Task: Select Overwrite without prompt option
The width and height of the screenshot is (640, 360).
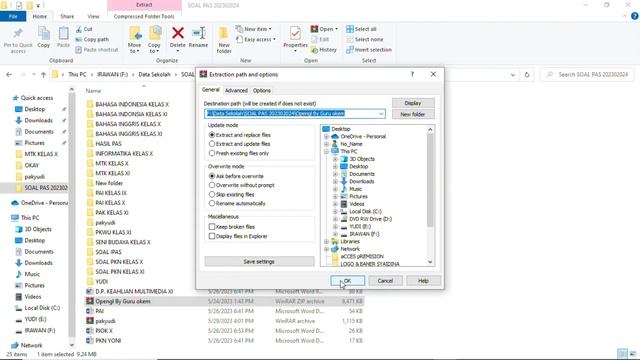Action: click(x=211, y=185)
